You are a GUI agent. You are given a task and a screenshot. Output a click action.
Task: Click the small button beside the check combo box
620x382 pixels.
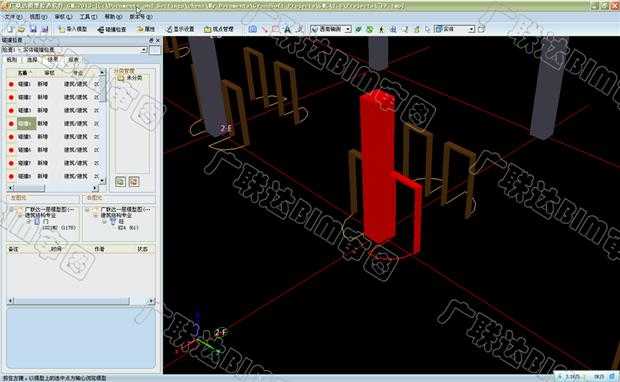tap(155, 50)
